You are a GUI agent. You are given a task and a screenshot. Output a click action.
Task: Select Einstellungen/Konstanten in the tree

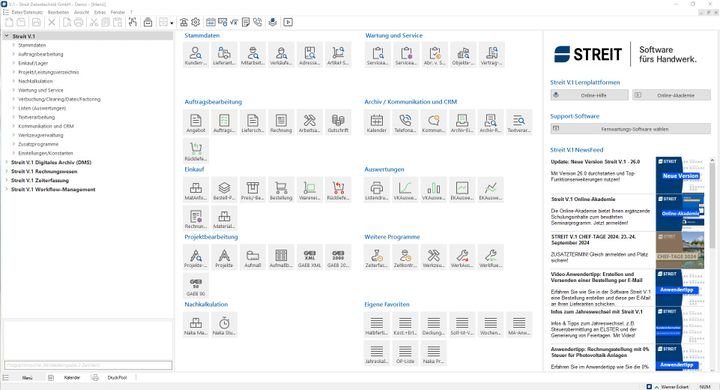click(45, 153)
